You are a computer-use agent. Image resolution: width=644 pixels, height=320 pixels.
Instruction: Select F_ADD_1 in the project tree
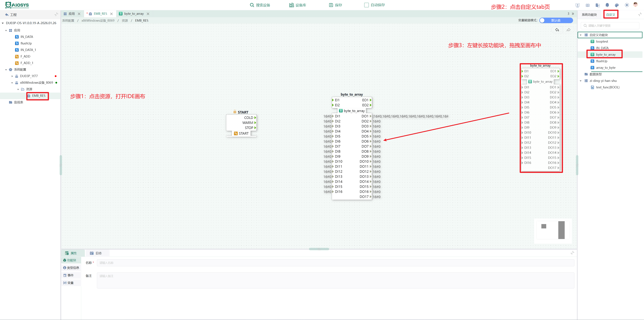pos(27,63)
